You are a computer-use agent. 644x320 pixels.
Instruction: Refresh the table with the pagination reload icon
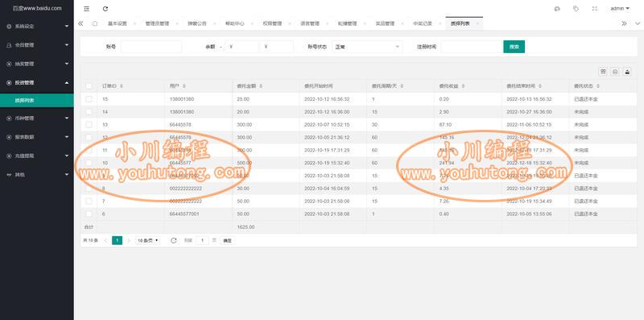174,241
